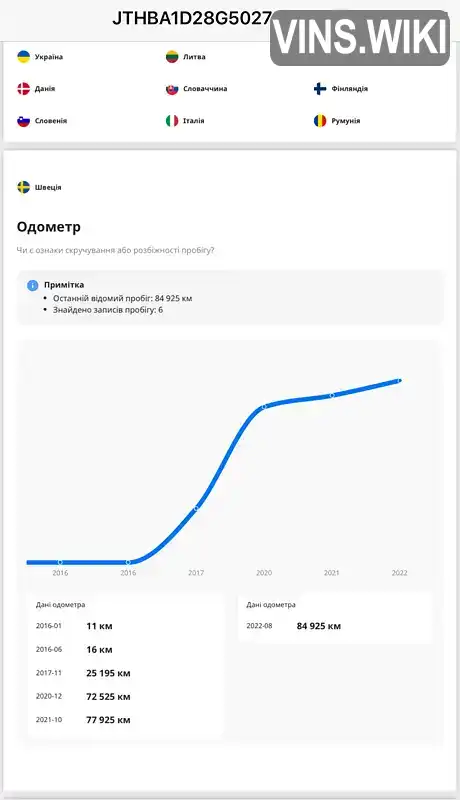Click the 2020 data point on the odometer curve
460x800 pixels.
click(x=264, y=407)
